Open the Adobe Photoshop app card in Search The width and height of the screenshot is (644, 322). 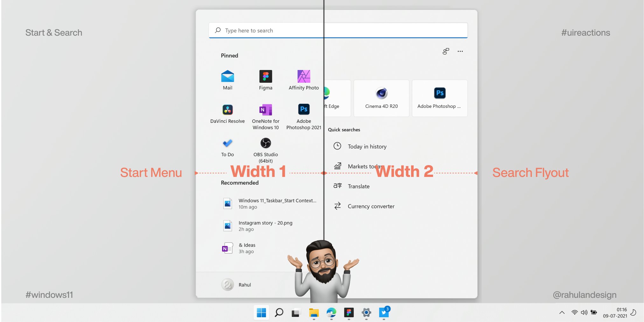pyautogui.click(x=440, y=98)
